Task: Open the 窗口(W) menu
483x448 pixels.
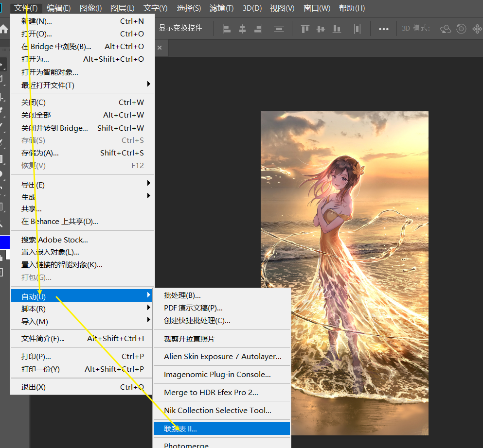Action: pyautogui.click(x=317, y=8)
